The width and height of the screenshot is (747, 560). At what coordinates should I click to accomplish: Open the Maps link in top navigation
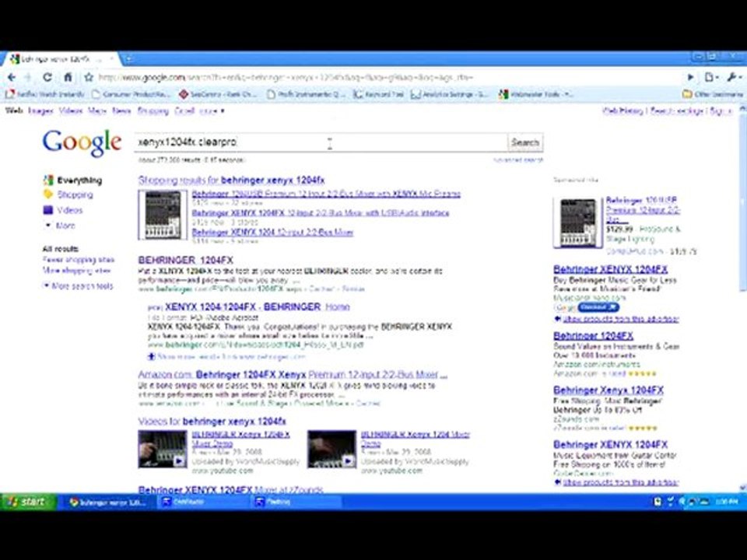(97, 111)
